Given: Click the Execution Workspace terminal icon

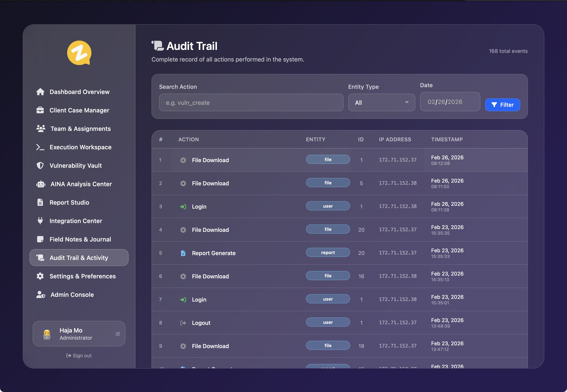Looking at the screenshot, I should coord(40,147).
